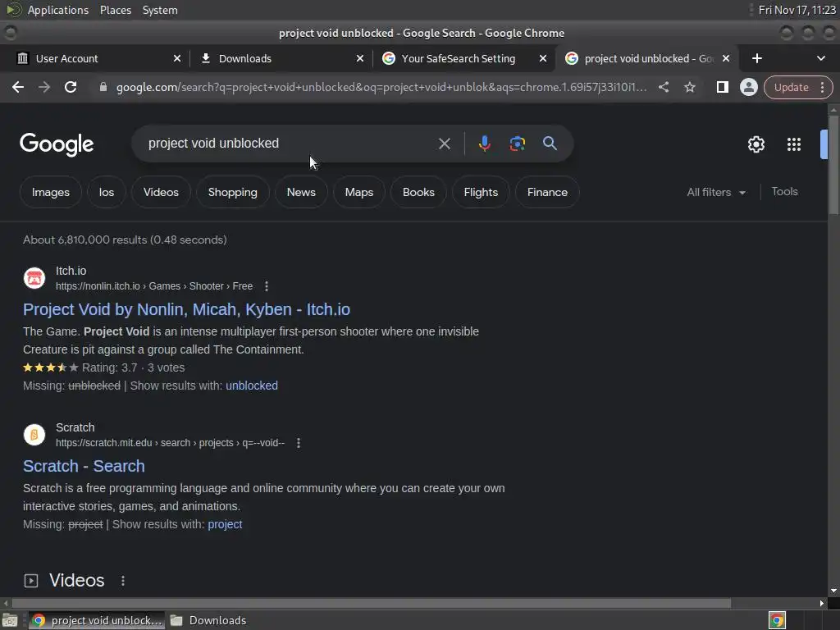Close the Your SafeSearch Setting tab

tap(543, 58)
